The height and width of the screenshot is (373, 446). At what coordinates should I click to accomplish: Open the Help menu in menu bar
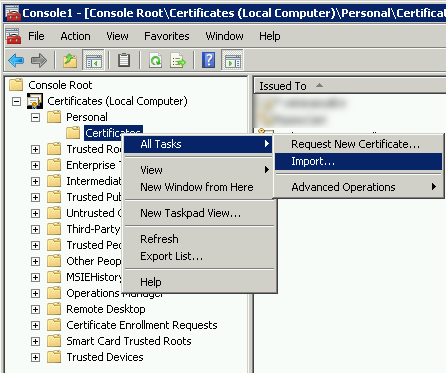pos(270,36)
